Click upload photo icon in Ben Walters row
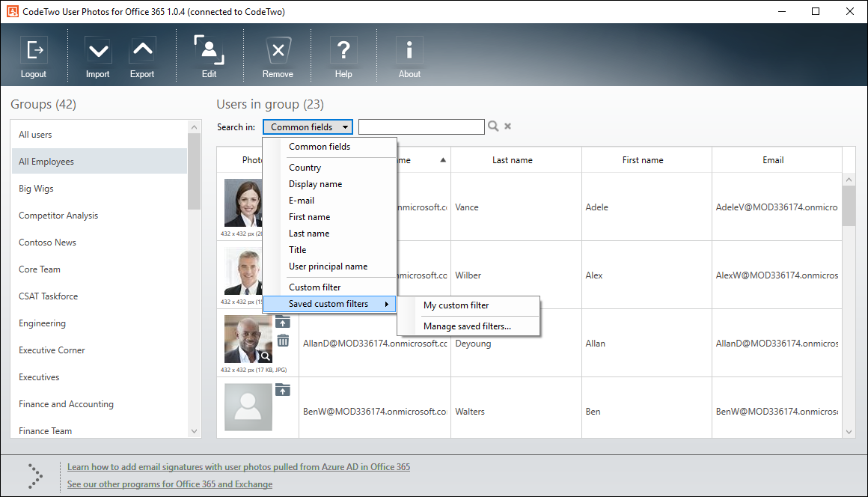 tap(283, 390)
